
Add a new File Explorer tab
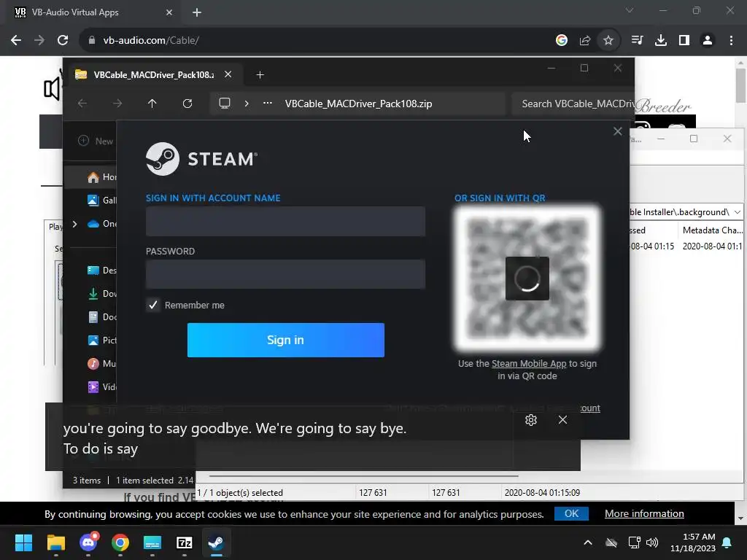point(260,75)
